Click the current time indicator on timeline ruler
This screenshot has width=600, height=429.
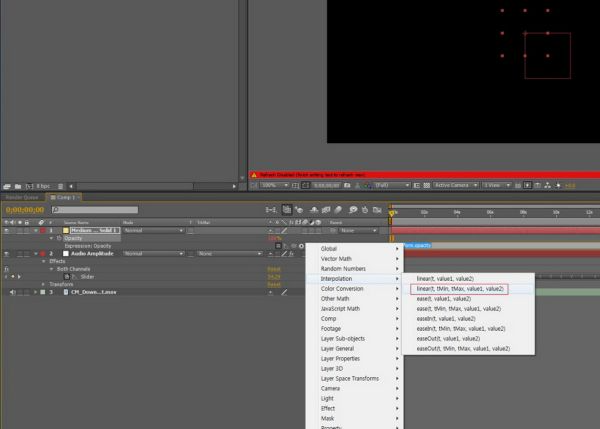[x=391, y=213]
